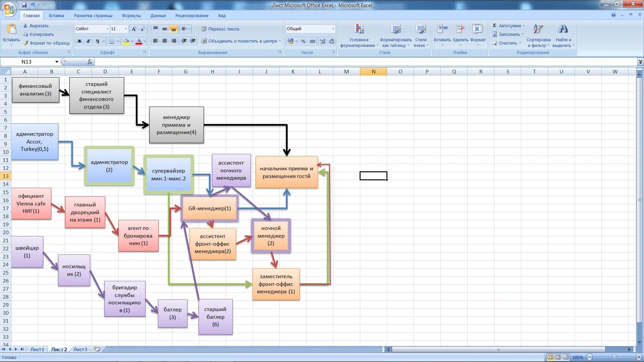Toggle underline Ч formatting

[98, 41]
